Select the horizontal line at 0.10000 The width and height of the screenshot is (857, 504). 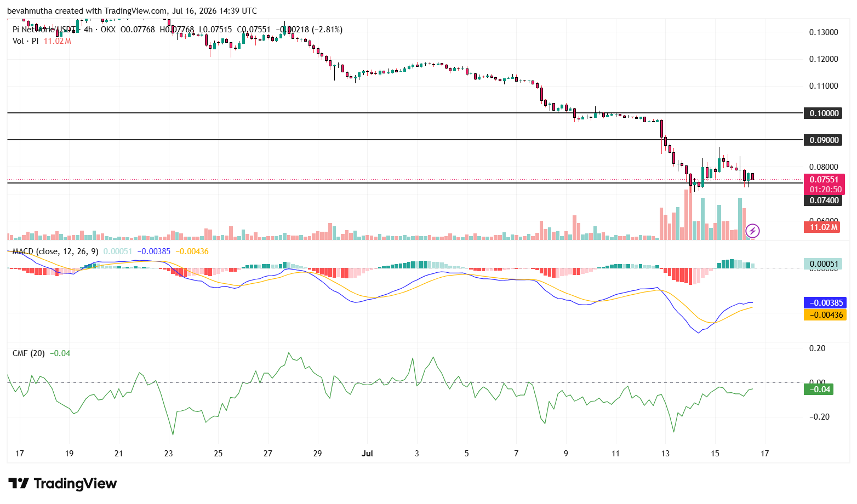pyautogui.click(x=404, y=113)
